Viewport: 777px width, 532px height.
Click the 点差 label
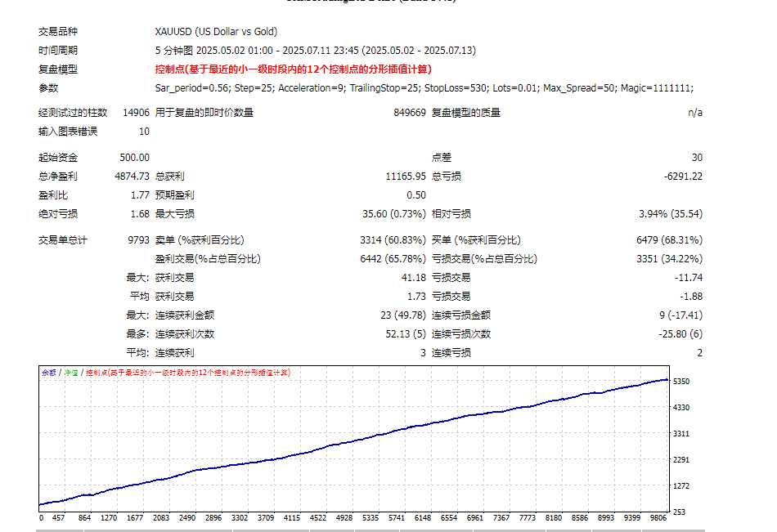coord(442,158)
